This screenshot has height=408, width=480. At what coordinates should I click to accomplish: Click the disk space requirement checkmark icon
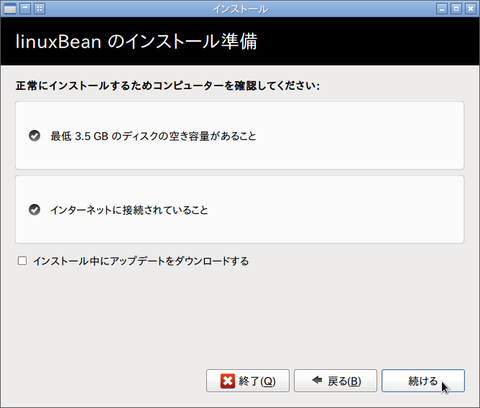point(34,136)
